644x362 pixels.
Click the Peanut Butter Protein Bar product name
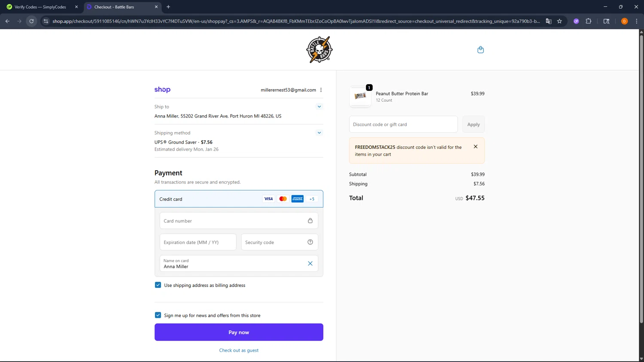tap(402, 94)
